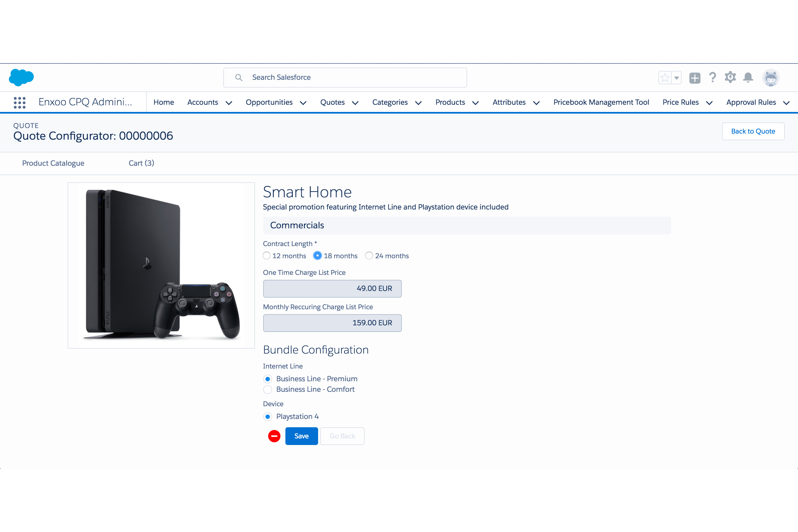Click the Salesforce cloud logo
This screenshot has width=798, height=532.
21,77
